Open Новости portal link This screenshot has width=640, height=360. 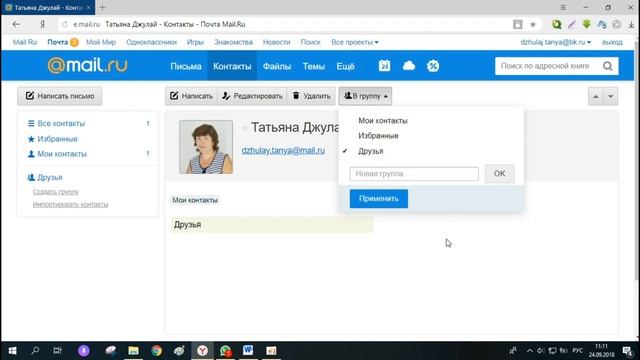(x=276, y=42)
